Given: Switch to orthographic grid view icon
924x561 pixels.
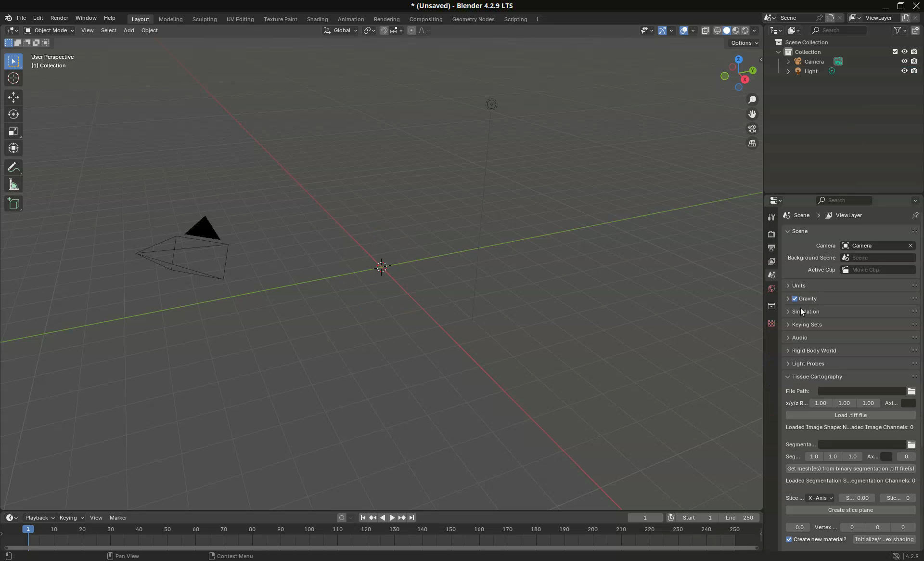Looking at the screenshot, I should pos(752,144).
